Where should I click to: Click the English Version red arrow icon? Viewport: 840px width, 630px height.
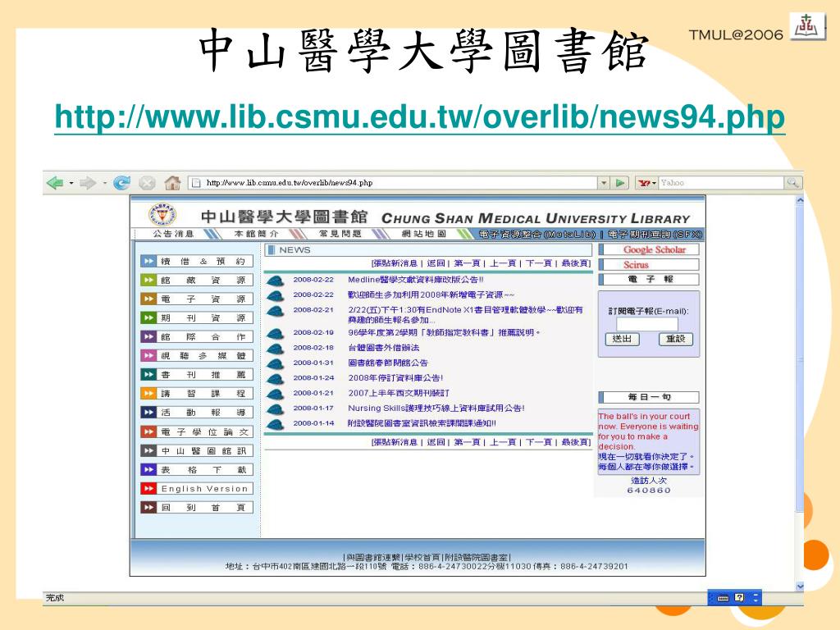pos(148,489)
